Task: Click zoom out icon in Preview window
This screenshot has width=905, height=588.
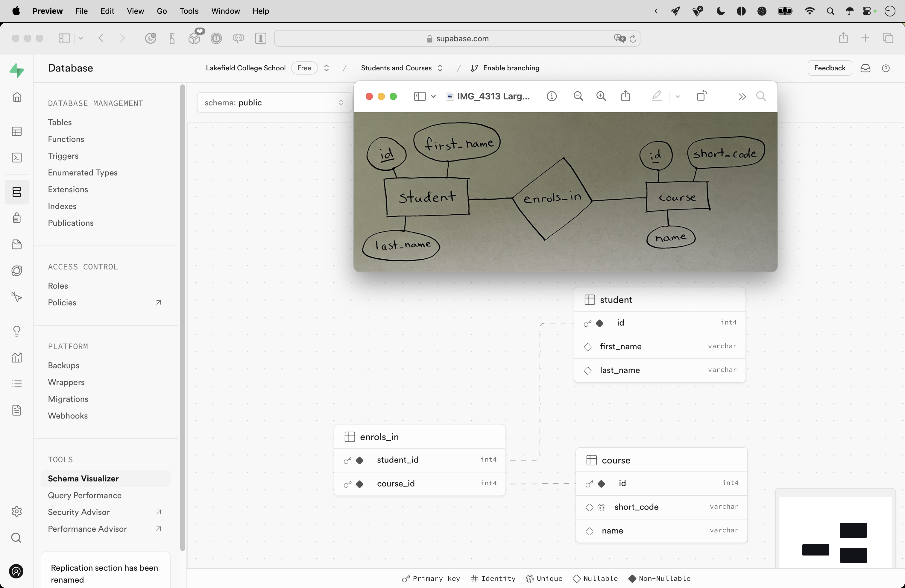Action: click(578, 96)
